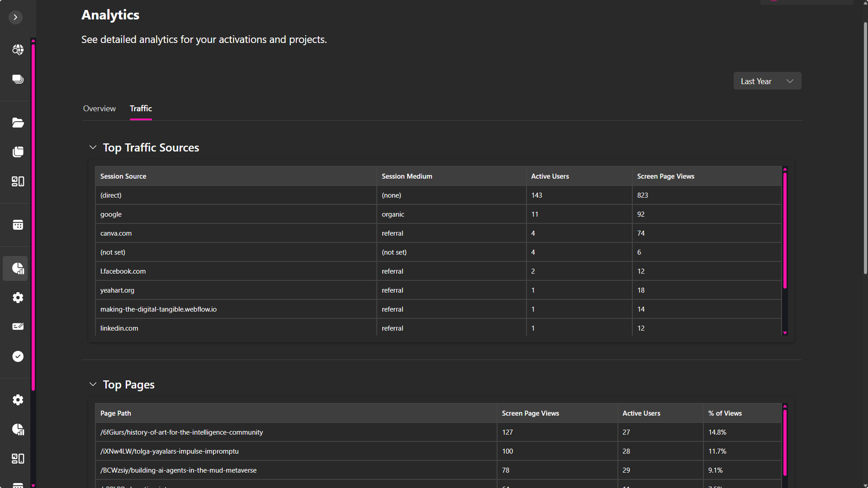Click the scroll down arrow of traffic table
The image size is (868, 488).
[785, 333]
